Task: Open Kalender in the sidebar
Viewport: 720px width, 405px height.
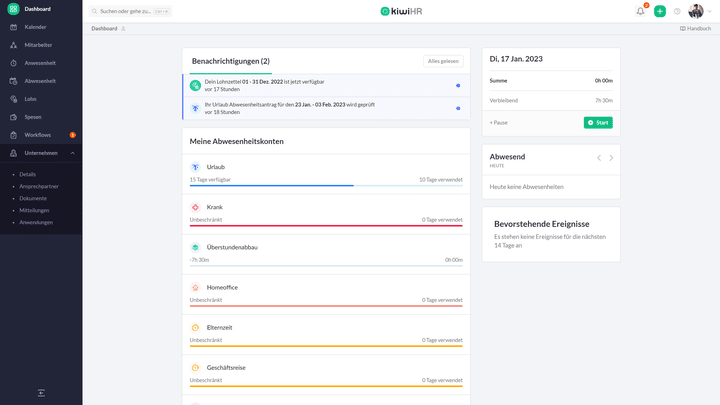Action: (x=35, y=27)
